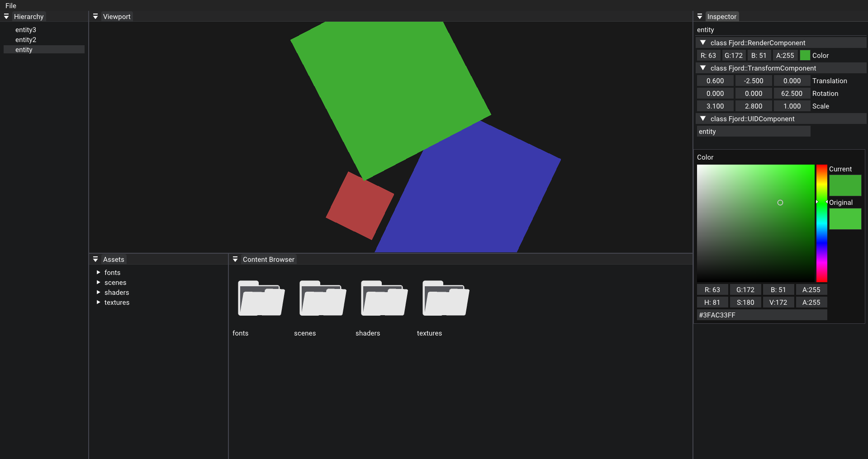Click the G:172 field in RenderComponent
This screenshot has height=459, width=868.
[x=734, y=56]
